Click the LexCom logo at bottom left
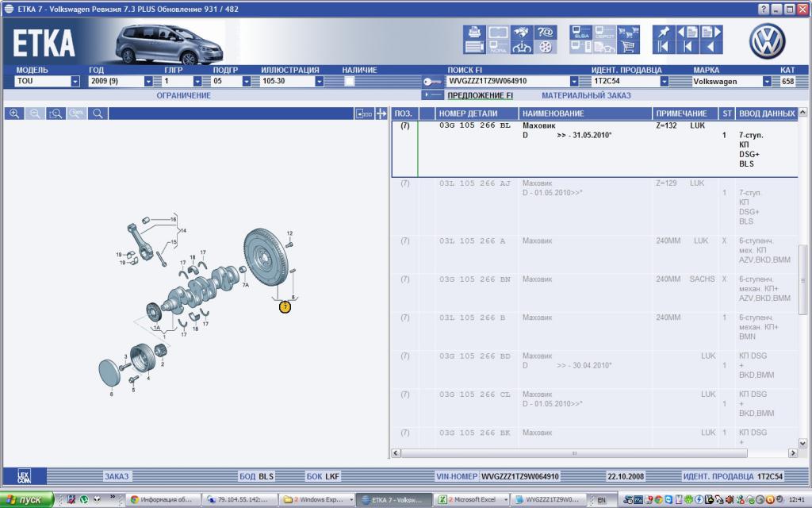Viewport: 812px width, 508px height. click(x=25, y=476)
